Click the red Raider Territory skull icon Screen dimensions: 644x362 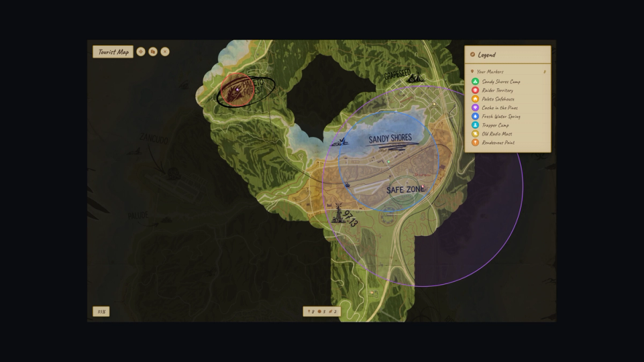(475, 90)
